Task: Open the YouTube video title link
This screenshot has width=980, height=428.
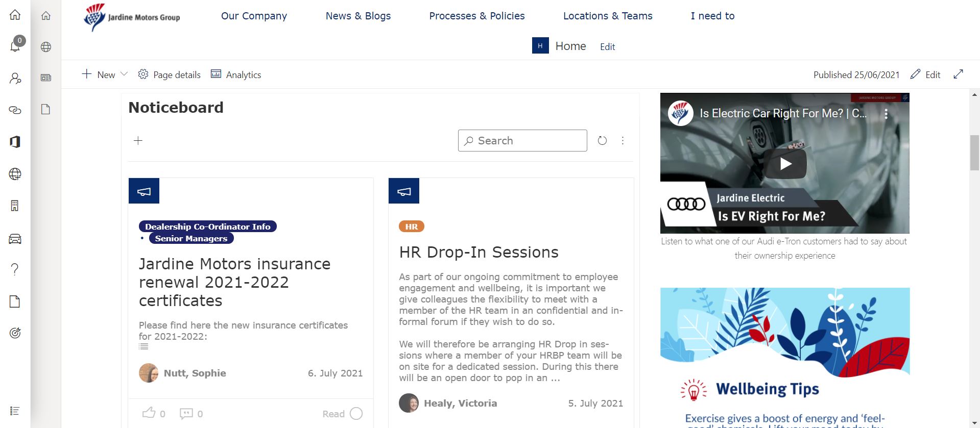Action: 782,113
